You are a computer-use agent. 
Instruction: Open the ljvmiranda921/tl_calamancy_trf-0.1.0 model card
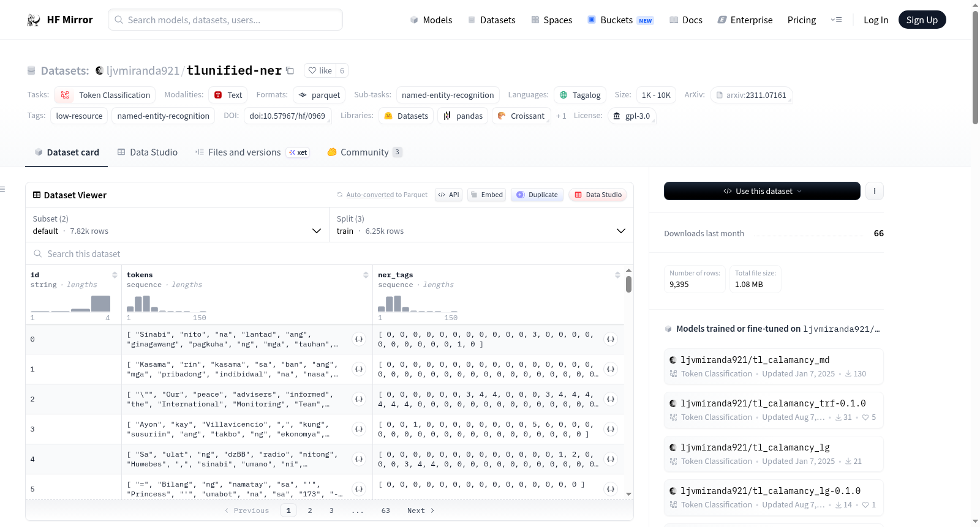[x=774, y=410]
